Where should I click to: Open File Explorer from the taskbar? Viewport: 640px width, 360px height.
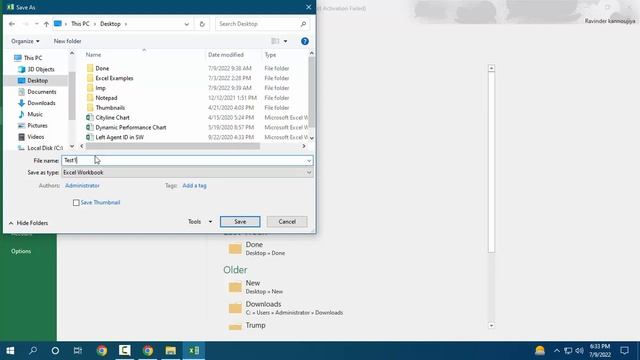tap(171, 351)
